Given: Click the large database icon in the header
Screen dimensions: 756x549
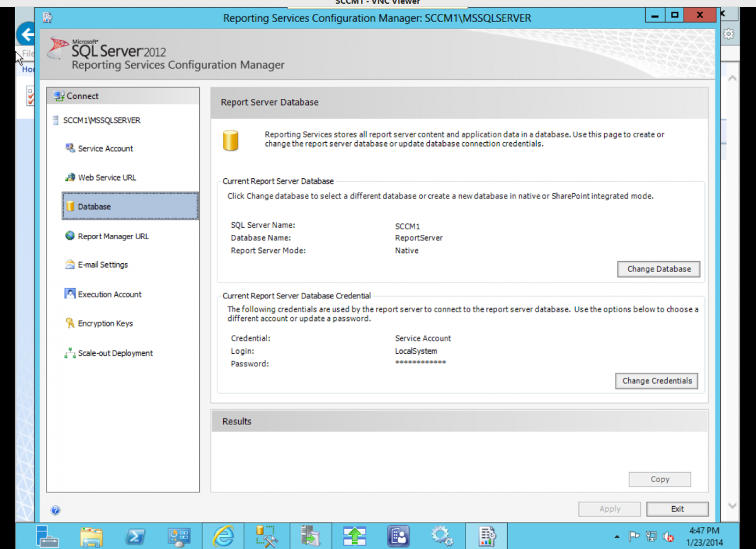Looking at the screenshot, I should pyautogui.click(x=231, y=140).
